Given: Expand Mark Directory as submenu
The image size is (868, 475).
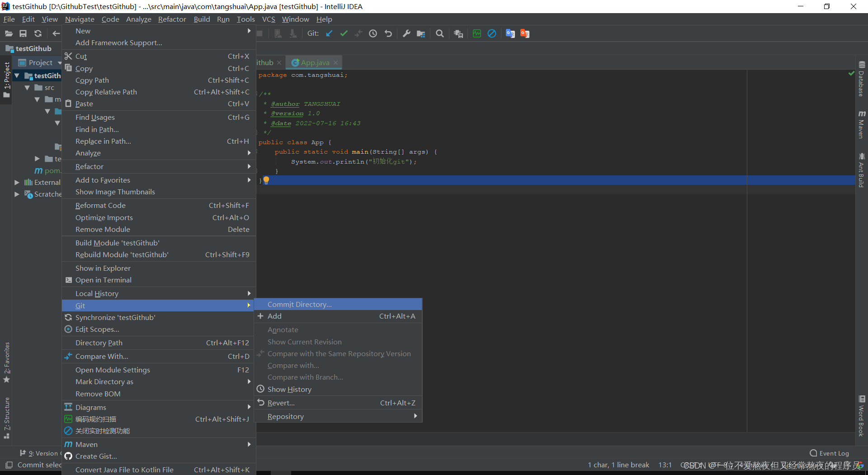Looking at the screenshot, I should coord(159,382).
